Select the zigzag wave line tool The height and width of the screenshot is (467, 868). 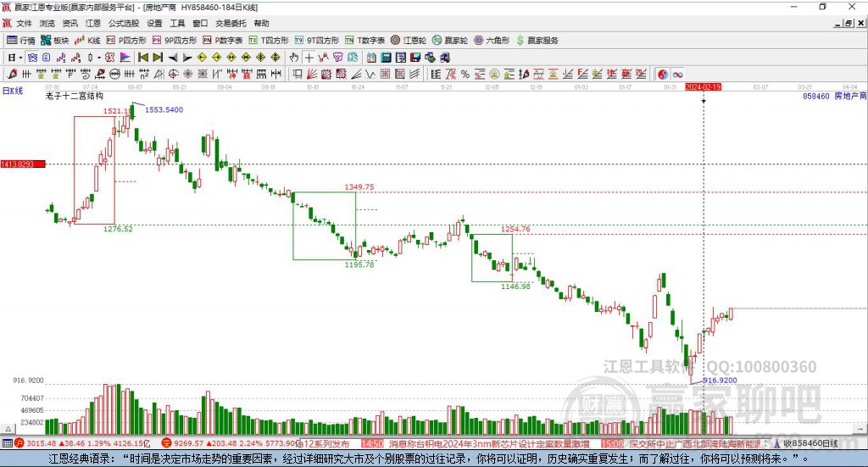point(370,74)
